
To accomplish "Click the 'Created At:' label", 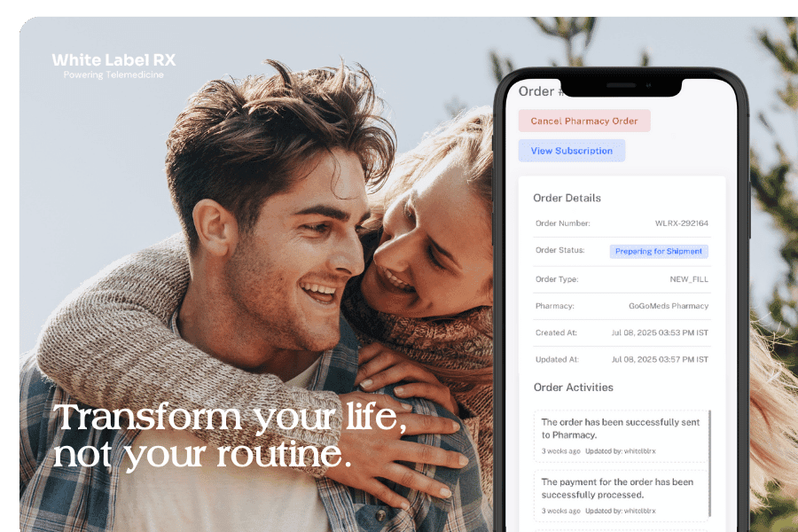I will click(556, 333).
